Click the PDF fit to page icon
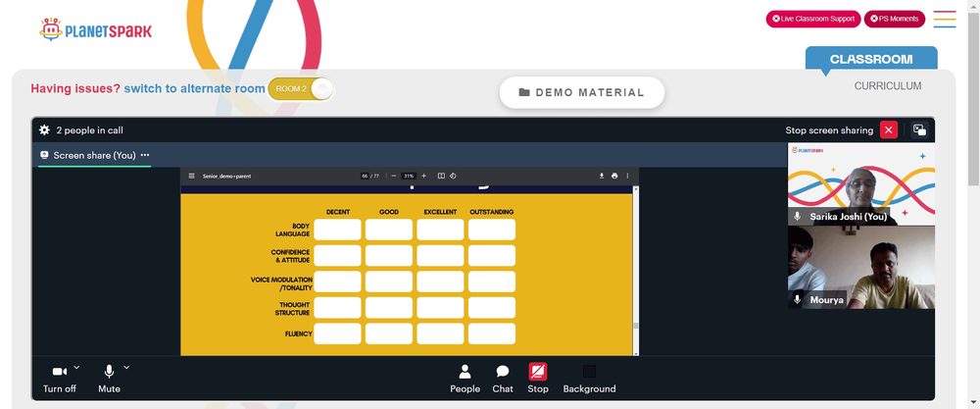The image size is (980, 409). pyautogui.click(x=441, y=176)
